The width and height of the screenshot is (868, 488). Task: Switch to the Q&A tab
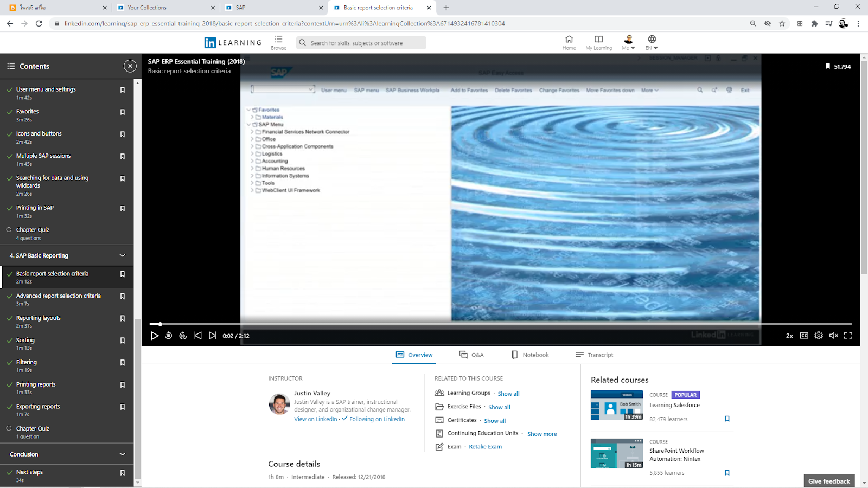(471, 355)
